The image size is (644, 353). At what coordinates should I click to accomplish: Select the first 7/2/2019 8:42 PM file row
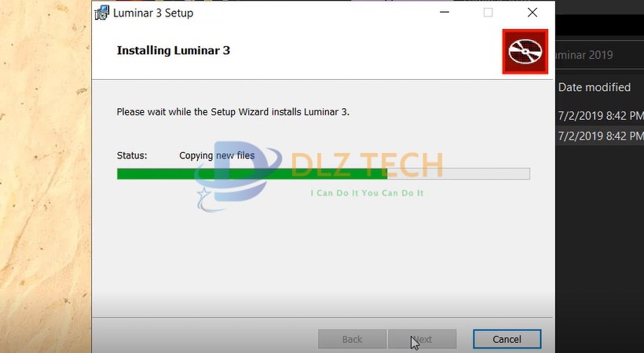tap(601, 116)
